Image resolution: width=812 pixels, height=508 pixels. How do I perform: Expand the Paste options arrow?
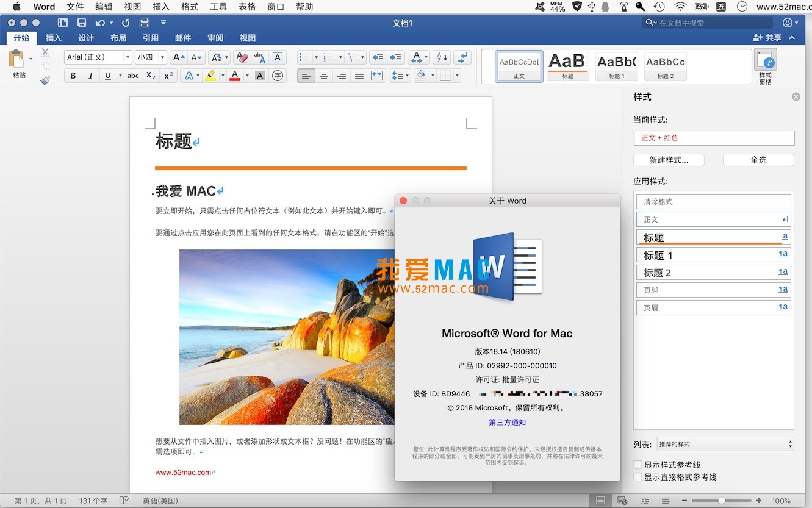tap(31, 59)
